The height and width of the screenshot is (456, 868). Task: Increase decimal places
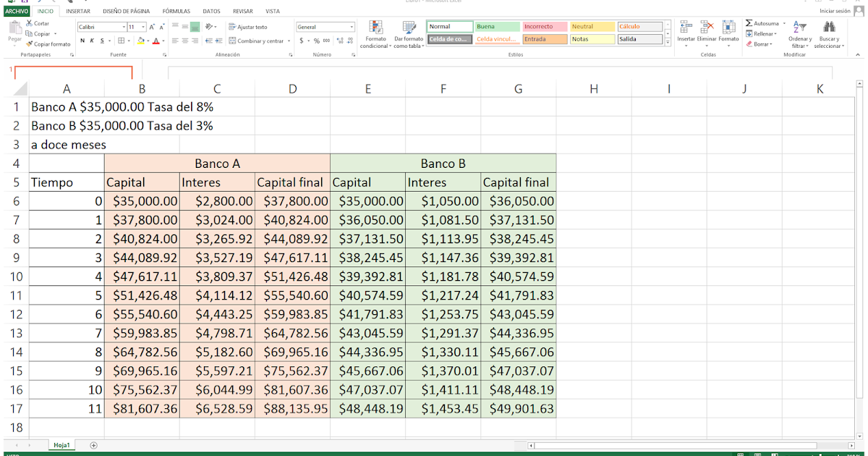pyautogui.click(x=339, y=41)
